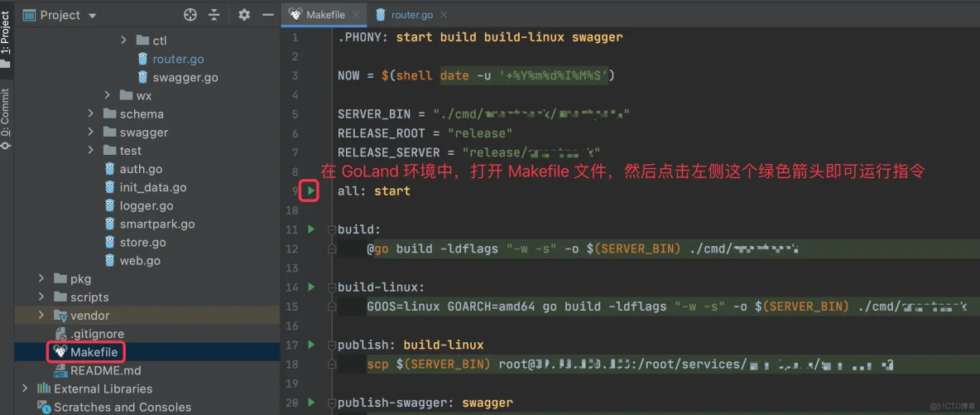The height and width of the screenshot is (415, 980).
Task: Expand External Libraries node
Action: pyautogui.click(x=25, y=388)
